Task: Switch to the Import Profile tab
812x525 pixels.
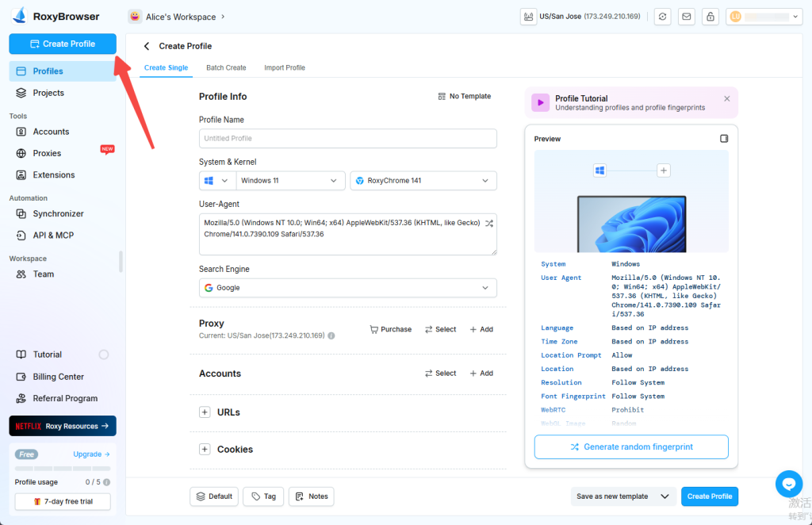Action: point(285,68)
